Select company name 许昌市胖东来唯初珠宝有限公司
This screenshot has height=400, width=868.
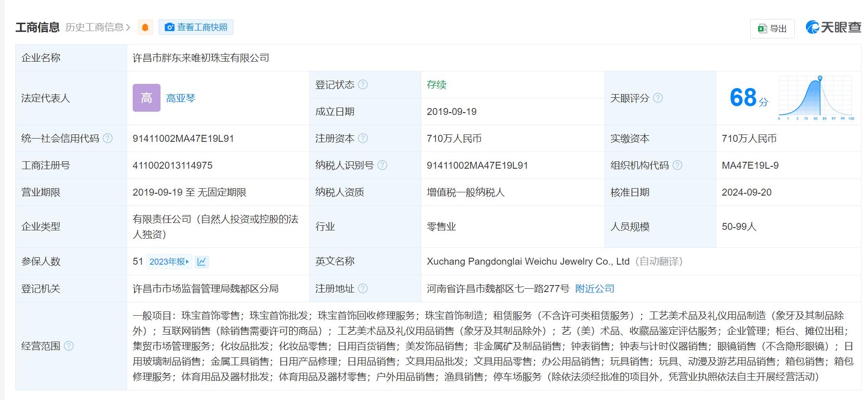(x=201, y=58)
